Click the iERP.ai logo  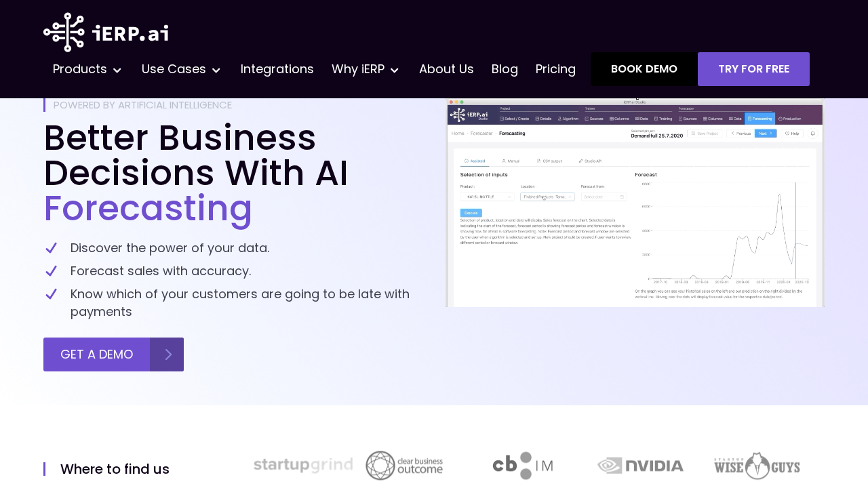point(106,32)
